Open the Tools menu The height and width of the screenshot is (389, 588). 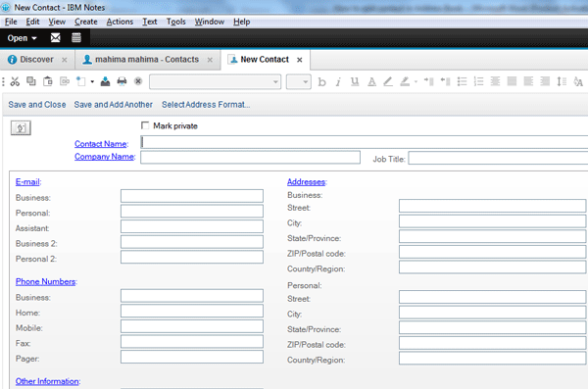coord(175,22)
